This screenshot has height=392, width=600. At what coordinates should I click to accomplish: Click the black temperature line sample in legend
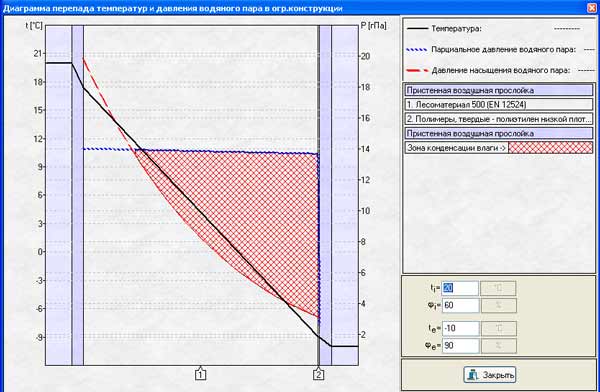point(417,28)
